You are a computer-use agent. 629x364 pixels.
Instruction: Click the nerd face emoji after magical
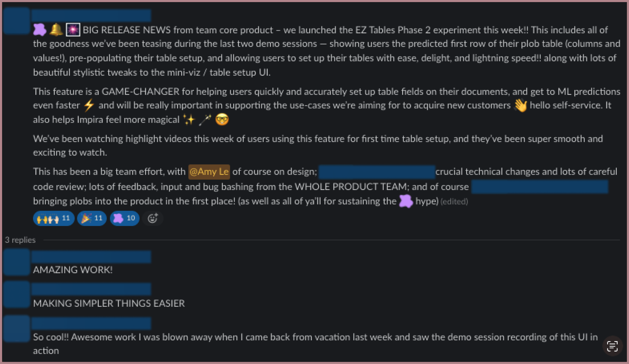click(222, 119)
